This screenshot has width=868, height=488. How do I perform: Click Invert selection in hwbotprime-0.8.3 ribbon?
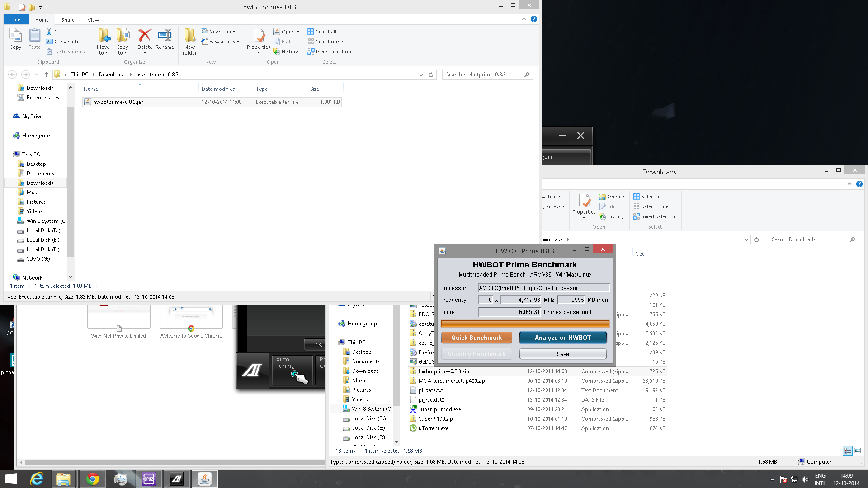coord(329,52)
